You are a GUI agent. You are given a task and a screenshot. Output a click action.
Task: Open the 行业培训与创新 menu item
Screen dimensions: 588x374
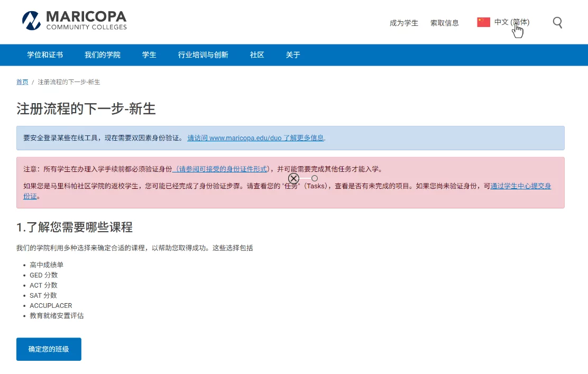(203, 55)
